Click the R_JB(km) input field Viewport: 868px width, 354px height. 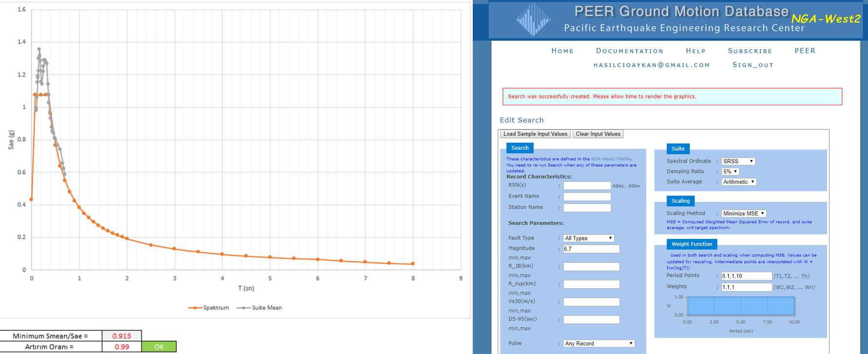(591, 267)
